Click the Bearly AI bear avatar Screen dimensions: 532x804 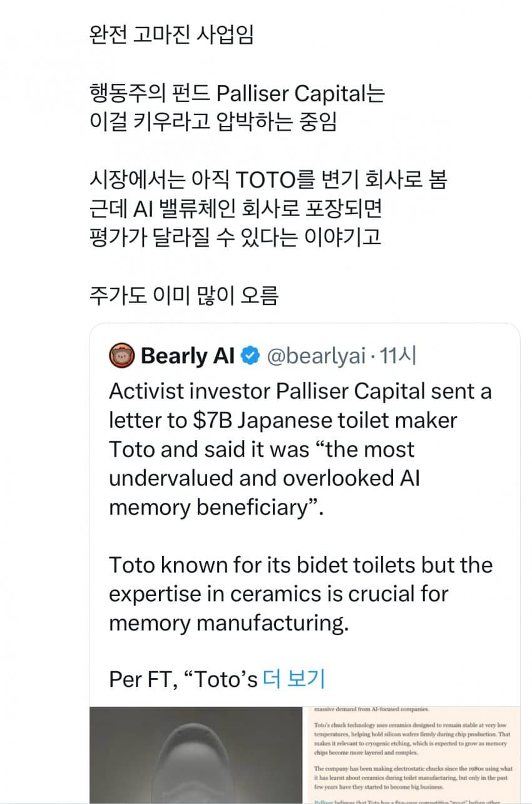point(122,356)
